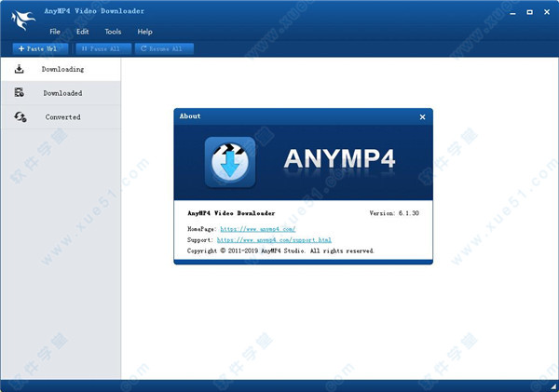The height and width of the screenshot is (392, 559).
Task: Click the Version 6.1.30 text
Action: (x=394, y=213)
